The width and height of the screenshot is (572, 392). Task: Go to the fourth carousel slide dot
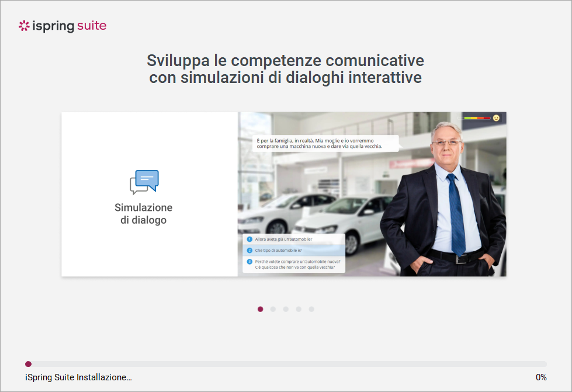tap(299, 309)
